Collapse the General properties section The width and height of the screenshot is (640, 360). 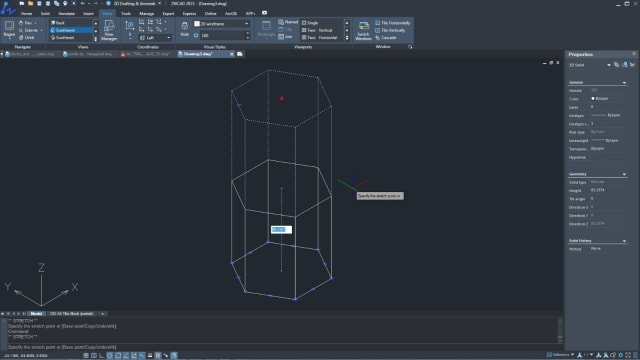click(x=624, y=82)
